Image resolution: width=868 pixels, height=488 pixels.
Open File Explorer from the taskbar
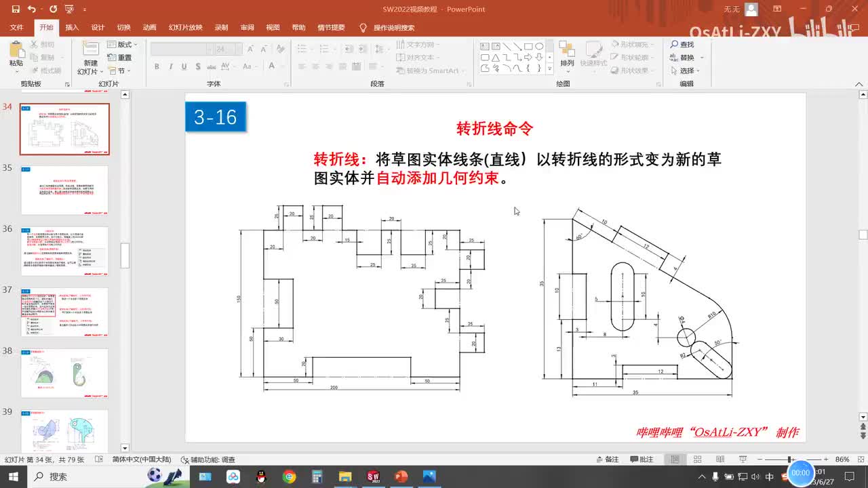pos(345,476)
